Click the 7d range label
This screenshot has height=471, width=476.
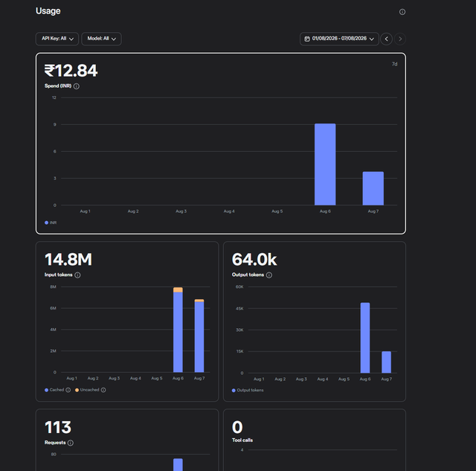tap(394, 64)
